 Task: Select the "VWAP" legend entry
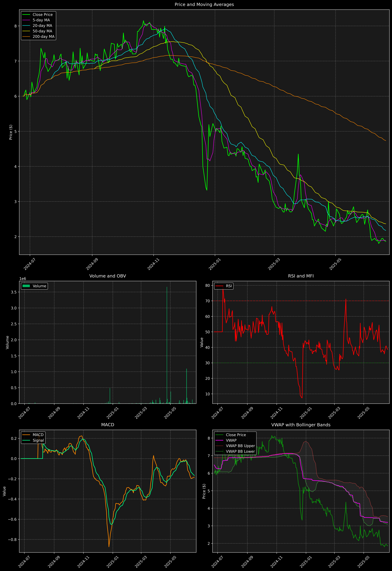click(x=226, y=440)
